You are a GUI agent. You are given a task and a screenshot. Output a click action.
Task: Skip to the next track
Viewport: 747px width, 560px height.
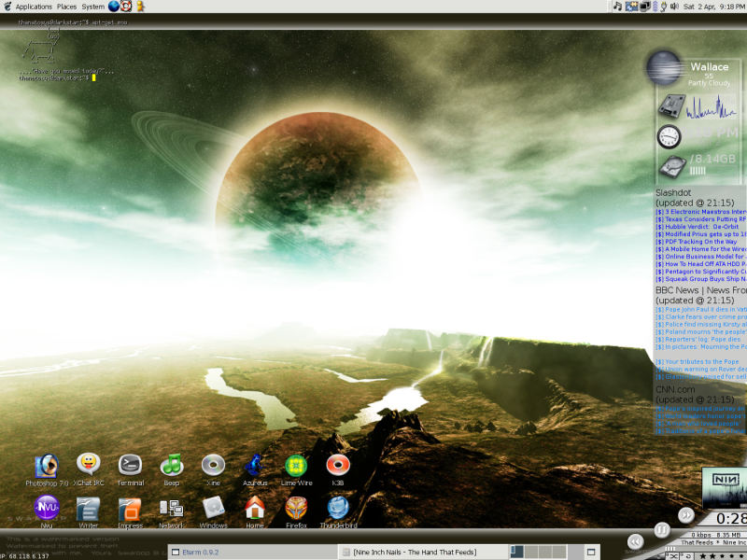[x=686, y=515]
